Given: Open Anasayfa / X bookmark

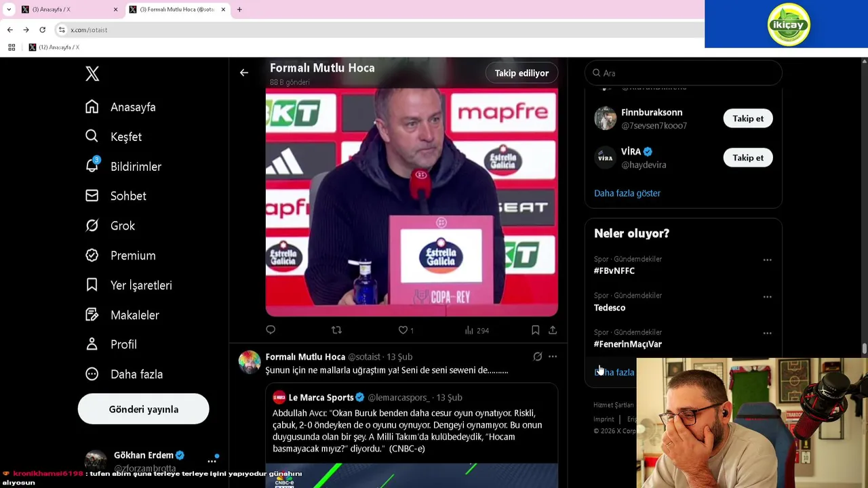Looking at the screenshot, I should click(54, 47).
